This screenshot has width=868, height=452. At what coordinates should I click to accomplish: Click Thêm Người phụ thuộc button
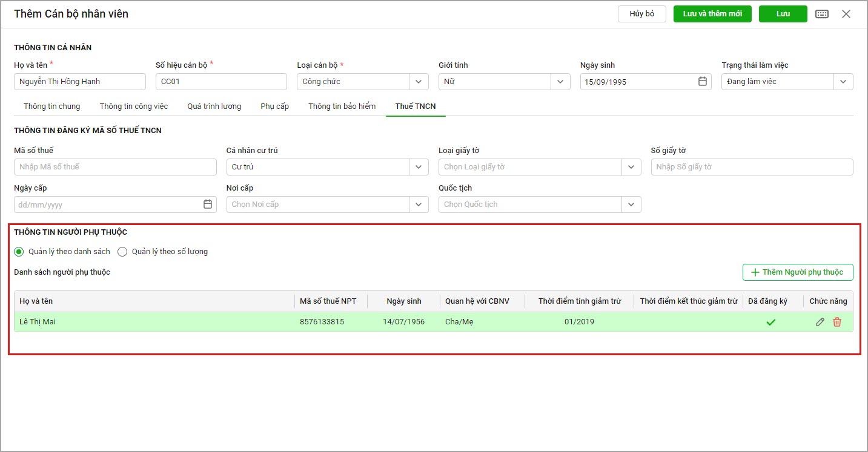click(x=797, y=272)
